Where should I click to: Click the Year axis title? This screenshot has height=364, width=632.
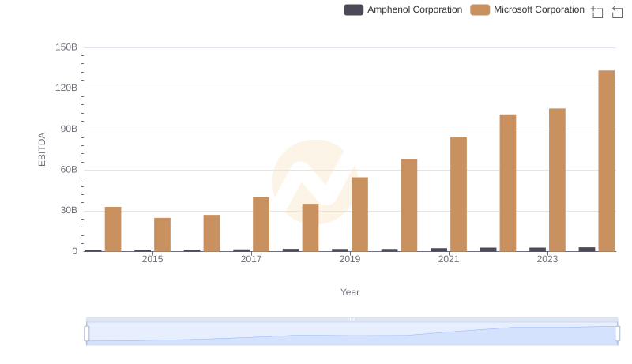pos(350,292)
